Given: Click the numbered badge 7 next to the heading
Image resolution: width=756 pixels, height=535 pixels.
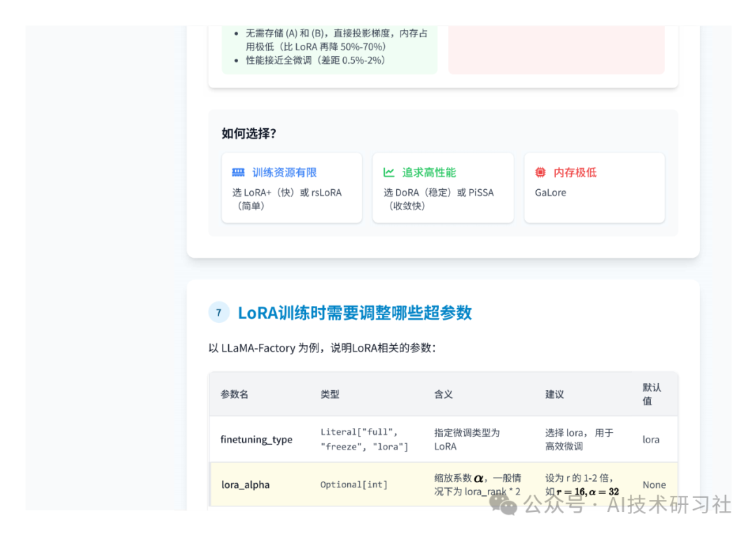Looking at the screenshot, I should click(219, 312).
